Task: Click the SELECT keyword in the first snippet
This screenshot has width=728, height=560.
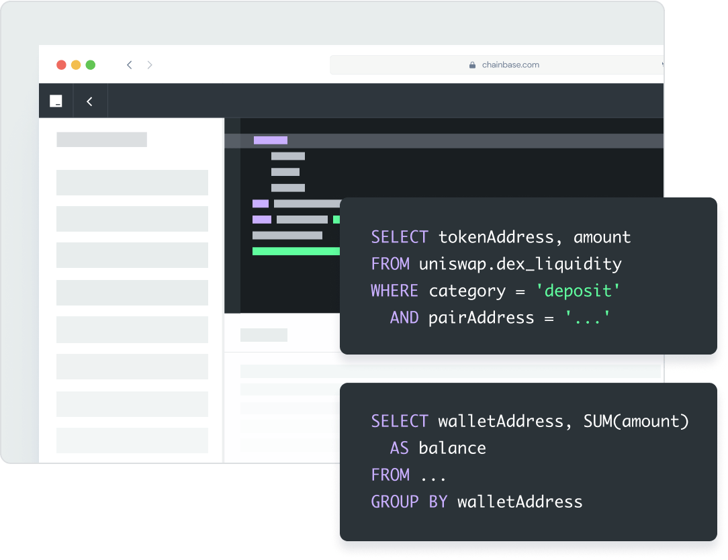Action: coord(400,237)
